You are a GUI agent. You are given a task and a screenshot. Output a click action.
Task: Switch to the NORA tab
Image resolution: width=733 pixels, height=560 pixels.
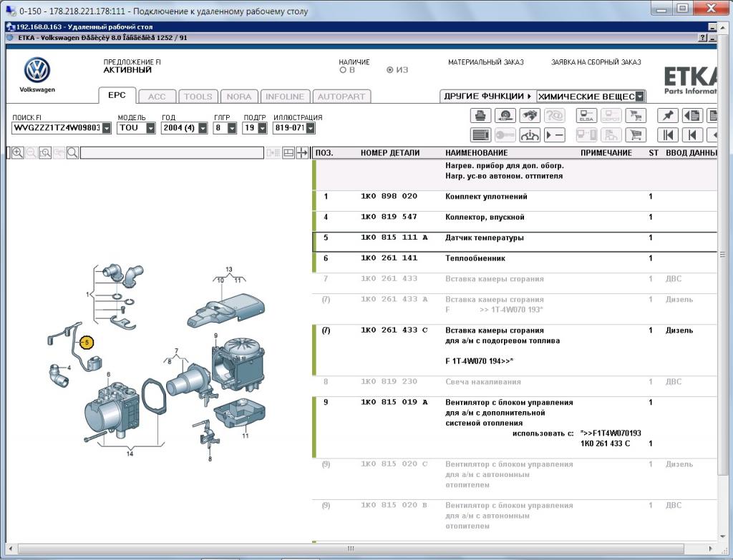239,97
